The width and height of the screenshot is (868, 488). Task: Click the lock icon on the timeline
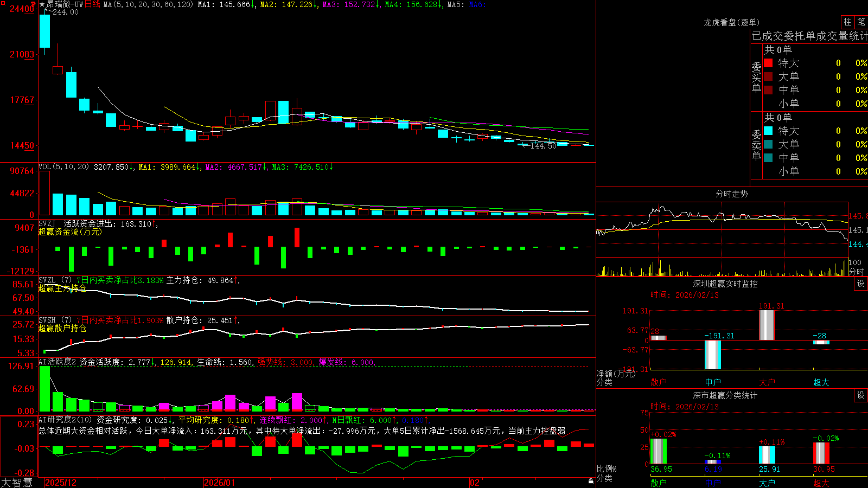point(591,481)
